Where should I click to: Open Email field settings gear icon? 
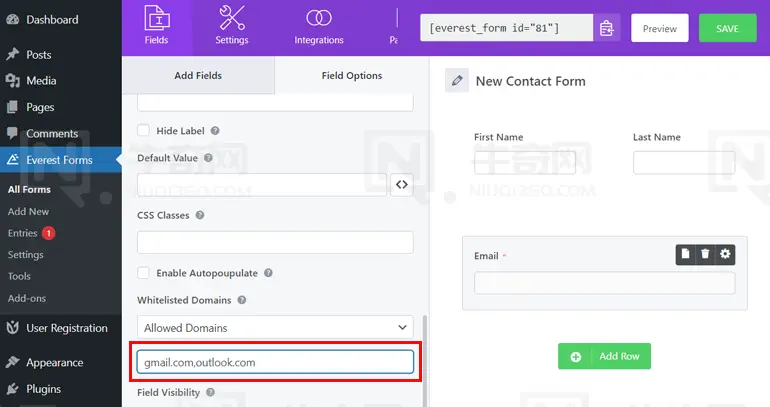pos(725,254)
